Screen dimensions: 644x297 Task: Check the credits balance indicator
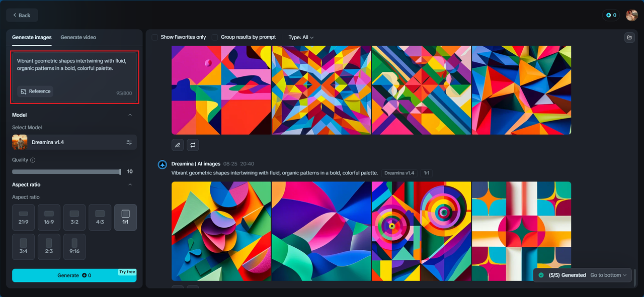click(611, 15)
